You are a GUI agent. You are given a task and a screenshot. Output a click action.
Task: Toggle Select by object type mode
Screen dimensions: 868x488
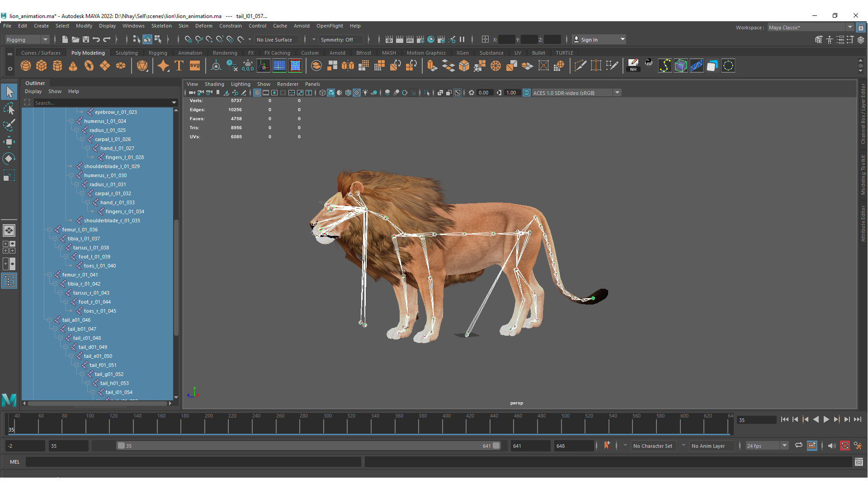point(147,40)
